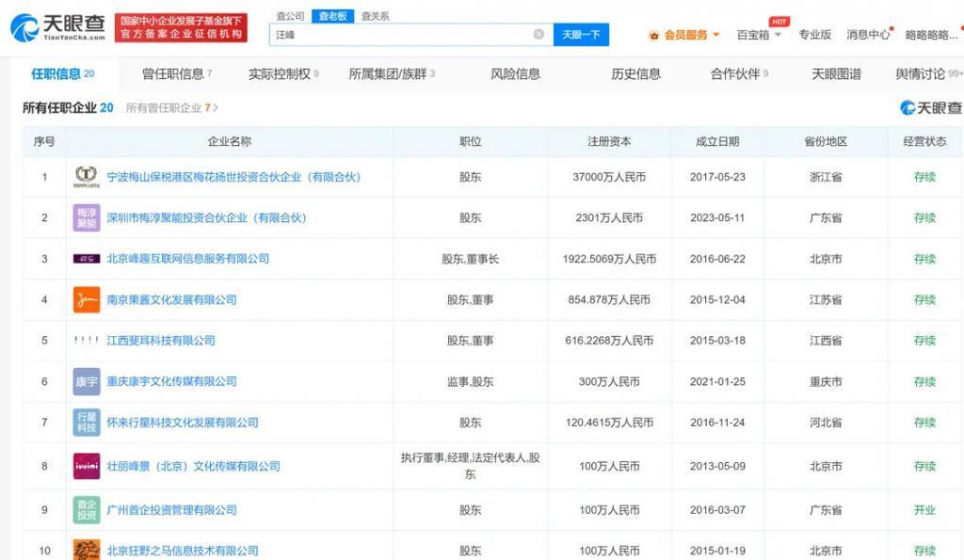Click 1922.5069万人民币 capital cell
964x560 pixels.
pos(609,259)
